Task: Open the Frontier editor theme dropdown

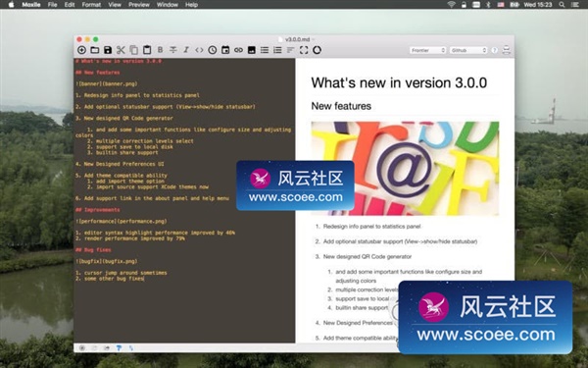Action: [427, 50]
